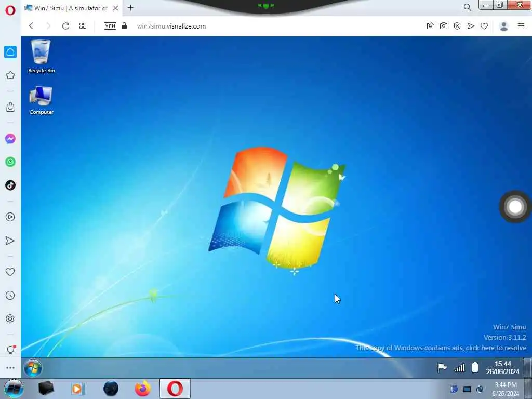
Task: Open the media player icon on host taskbar
Action: (x=77, y=389)
